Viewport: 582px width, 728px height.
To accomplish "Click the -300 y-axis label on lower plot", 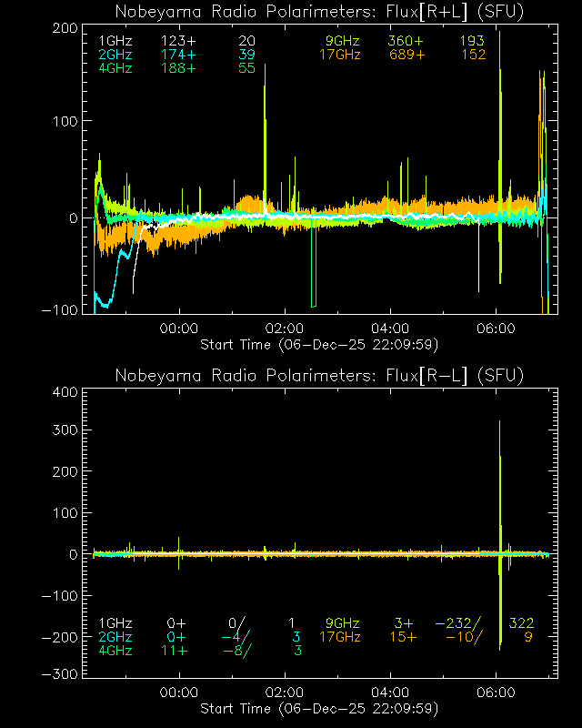I will coord(59,674).
